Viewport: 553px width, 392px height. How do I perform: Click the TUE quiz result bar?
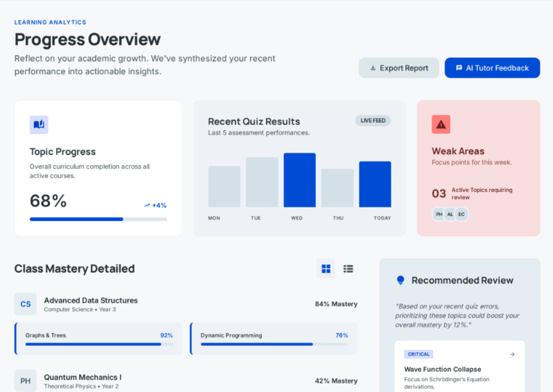click(262, 182)
